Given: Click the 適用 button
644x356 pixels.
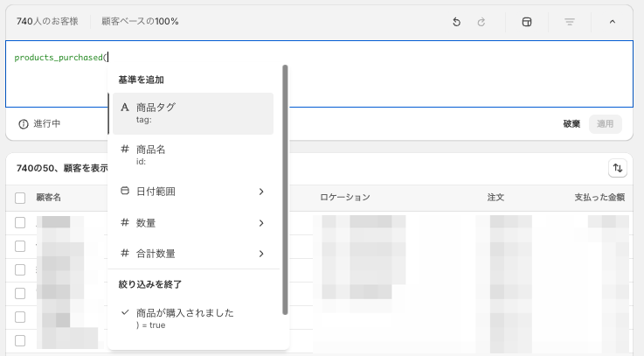Looking at the screenshot, I should [605, 123].
